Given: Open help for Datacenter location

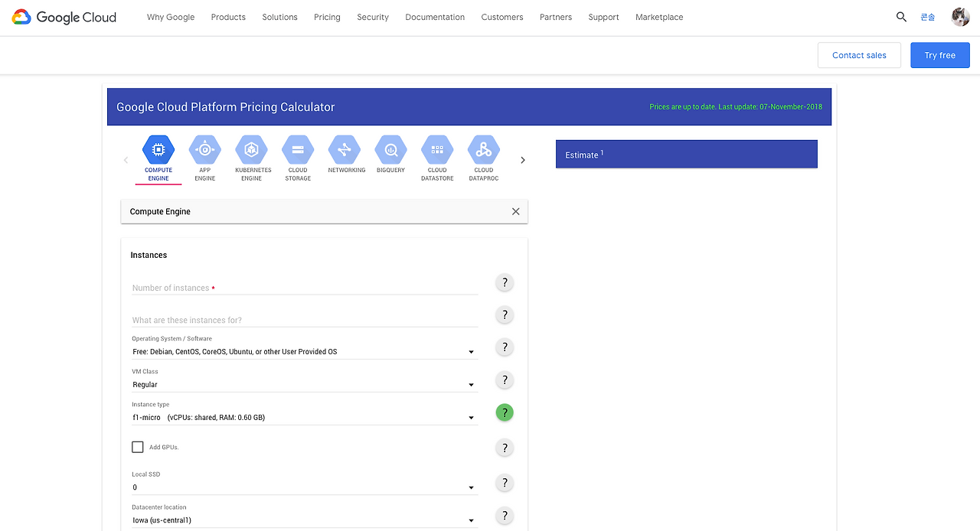Looking at the screenshot, I should pos(505,516).
